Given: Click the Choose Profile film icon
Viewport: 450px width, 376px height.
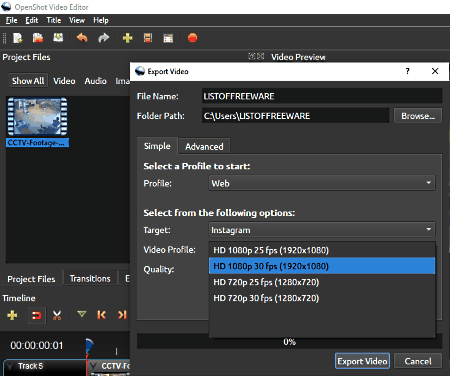Looking at the screenshot, I should coord(148,38).
